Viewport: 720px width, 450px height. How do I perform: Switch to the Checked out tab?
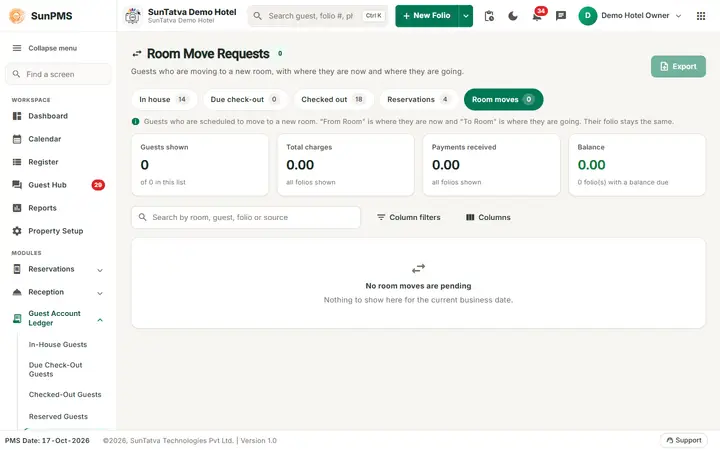point(333,100)
